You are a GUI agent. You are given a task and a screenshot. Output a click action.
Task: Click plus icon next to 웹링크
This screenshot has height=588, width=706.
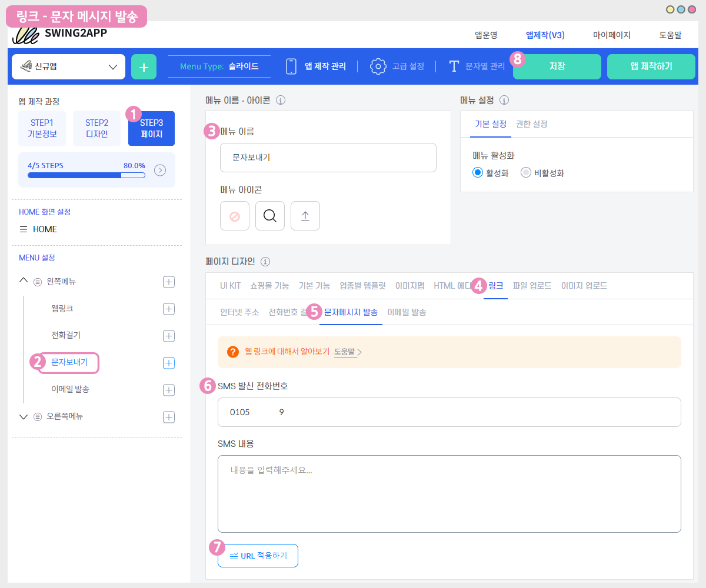169,309
